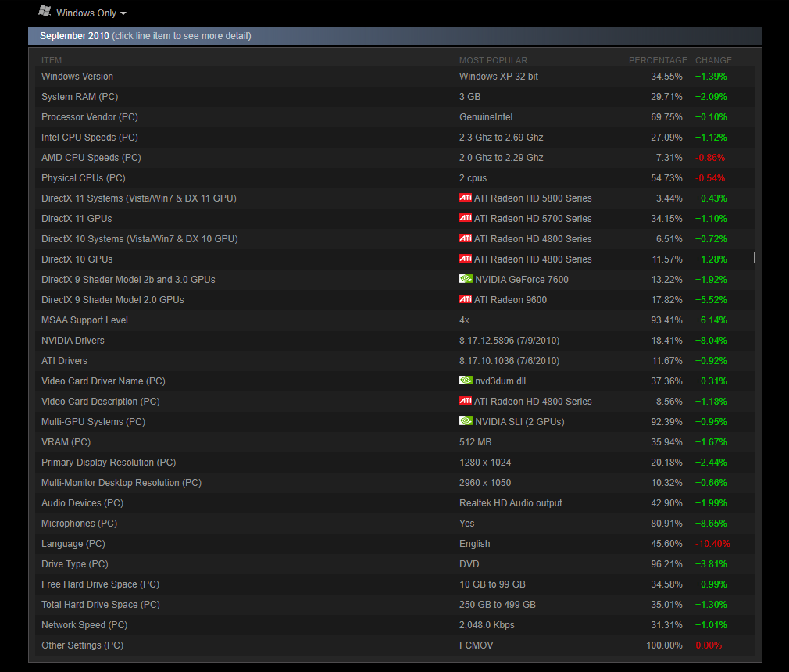
Task: View Total Hard Drive Space (PC) item
Action: point(395,605)
